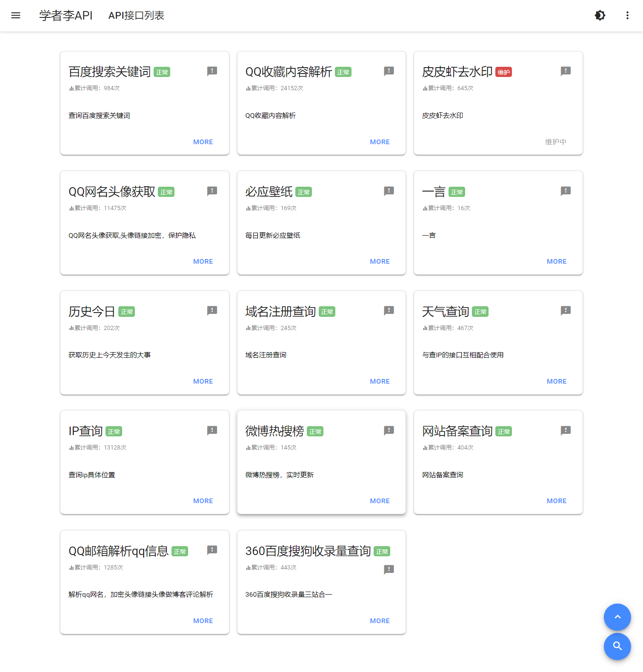Click MORE on QQ网名头像获取 card
The height and width of the screenshot is (672, 643).
(203, 262)
